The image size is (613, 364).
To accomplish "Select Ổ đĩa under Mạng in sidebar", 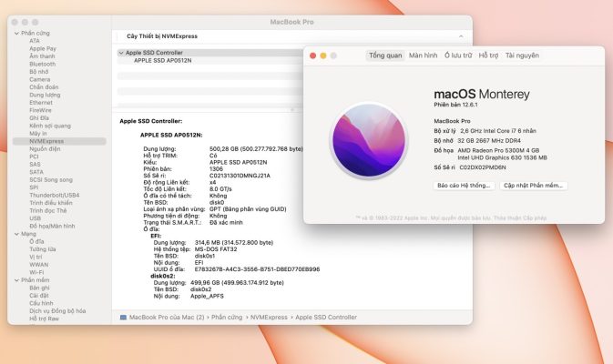I will tap(36, 242).
